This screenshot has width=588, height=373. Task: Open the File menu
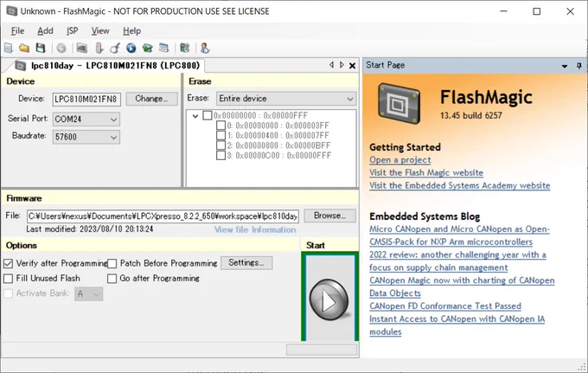pos(17,31)
